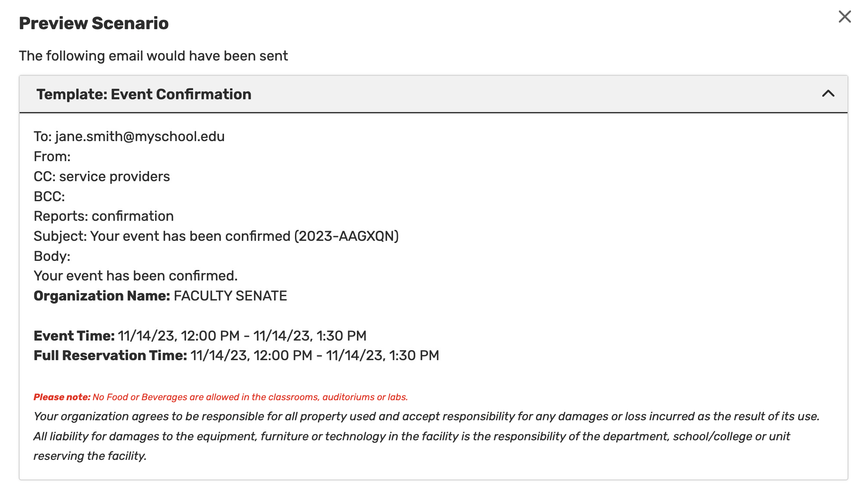Click the BCC: field line

[49, 196]
